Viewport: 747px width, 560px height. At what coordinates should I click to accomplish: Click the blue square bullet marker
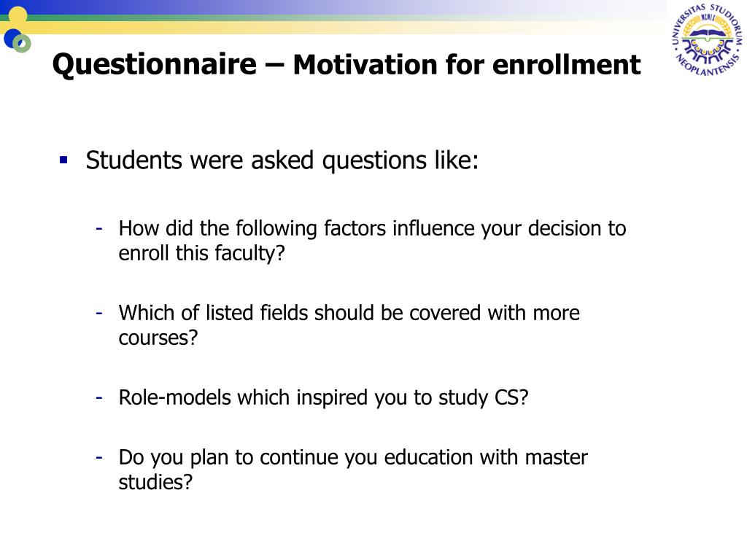[x=64, y=160]
